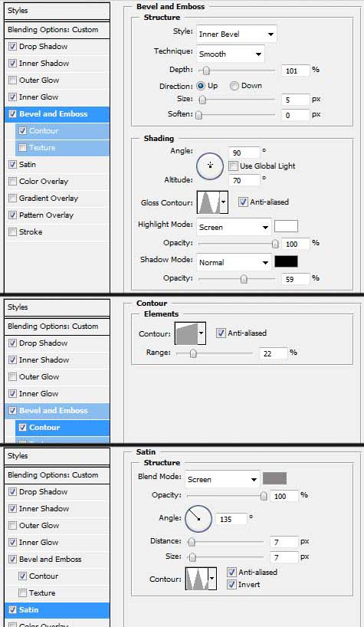Click the shading Angle light-direction dial
The height and width of the screenshot is (627, 364).
[210, 165]
